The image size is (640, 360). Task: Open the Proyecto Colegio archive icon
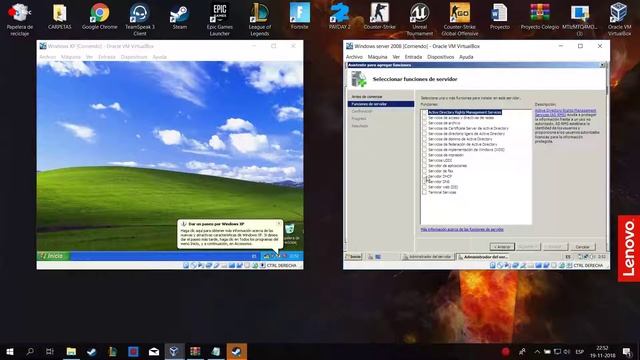point(540,17)
